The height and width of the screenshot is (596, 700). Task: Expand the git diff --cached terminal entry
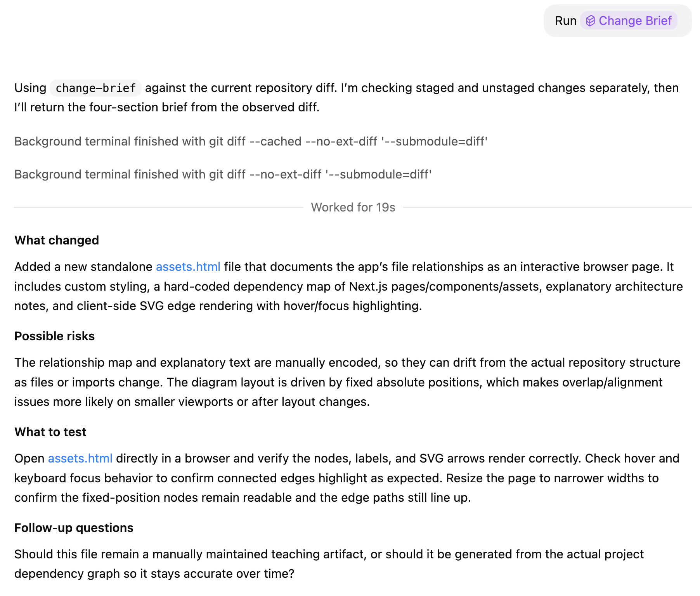[x=251, y=142]
